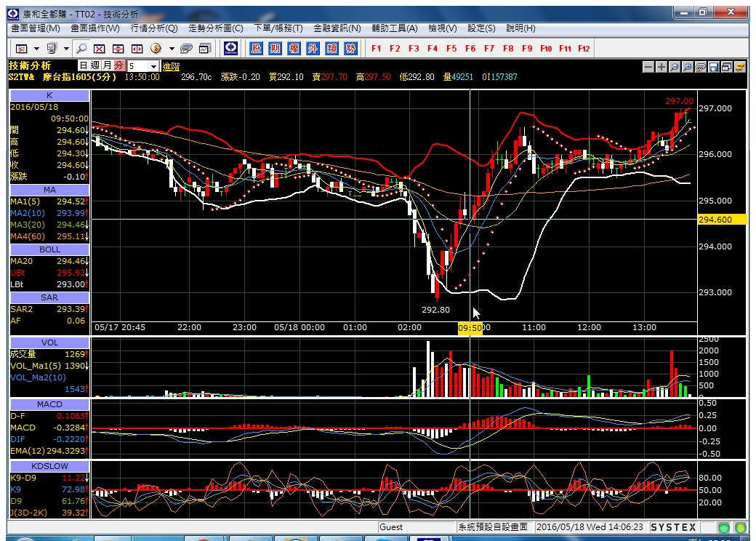The width and height of the screenshot is (756, 541).
Task: Open the 畫面操作(W) menu
Action: coord(95,28)
